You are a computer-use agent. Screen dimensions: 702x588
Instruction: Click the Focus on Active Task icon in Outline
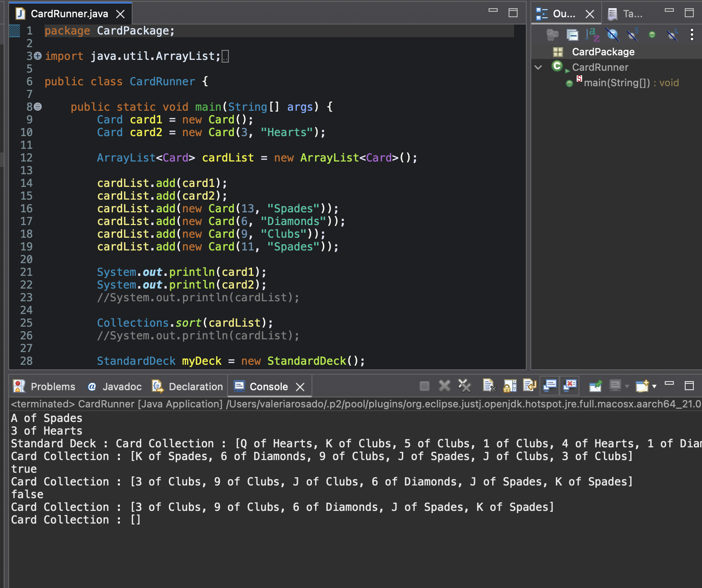coord(552,34)
